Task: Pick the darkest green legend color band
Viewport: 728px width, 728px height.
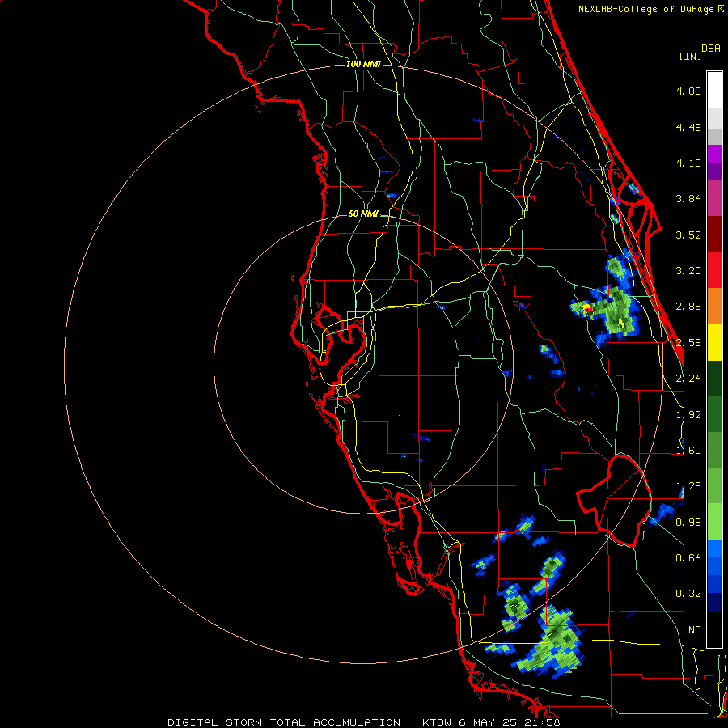Action: [x=714, y=378]
